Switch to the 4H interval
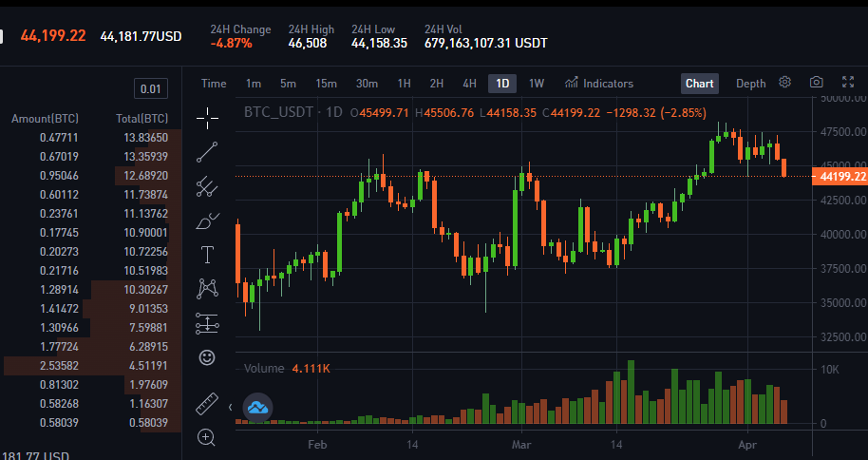 (469, 84)
